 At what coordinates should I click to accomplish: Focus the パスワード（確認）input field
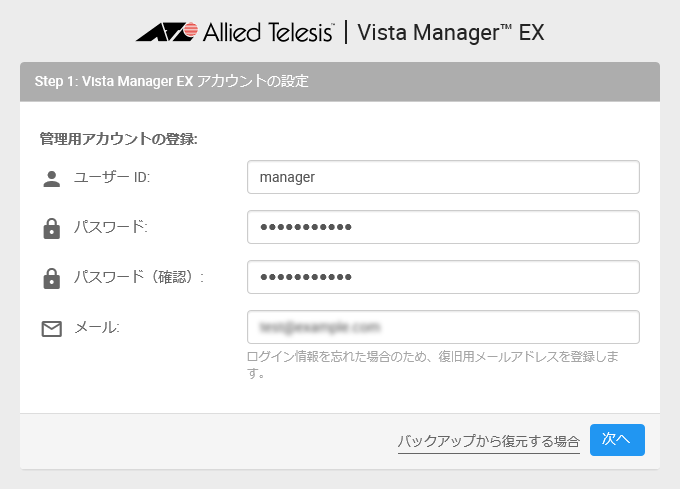click(x=443, y=277)
